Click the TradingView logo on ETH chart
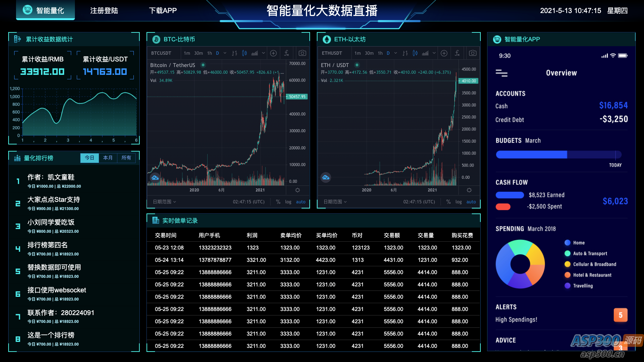Image resolution: width=644 pixels, height=362 pixels. [326, 178]
